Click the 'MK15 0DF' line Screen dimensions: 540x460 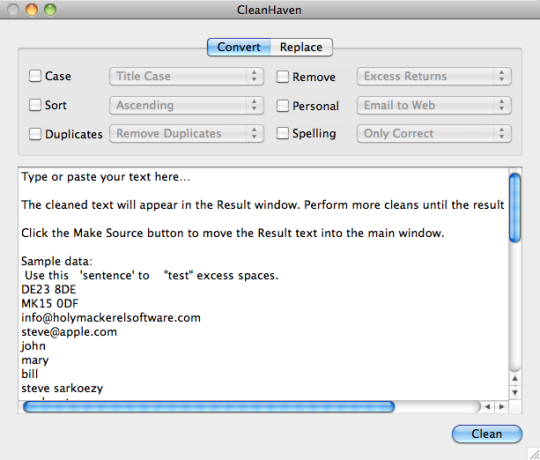click(x=50, y=303)
